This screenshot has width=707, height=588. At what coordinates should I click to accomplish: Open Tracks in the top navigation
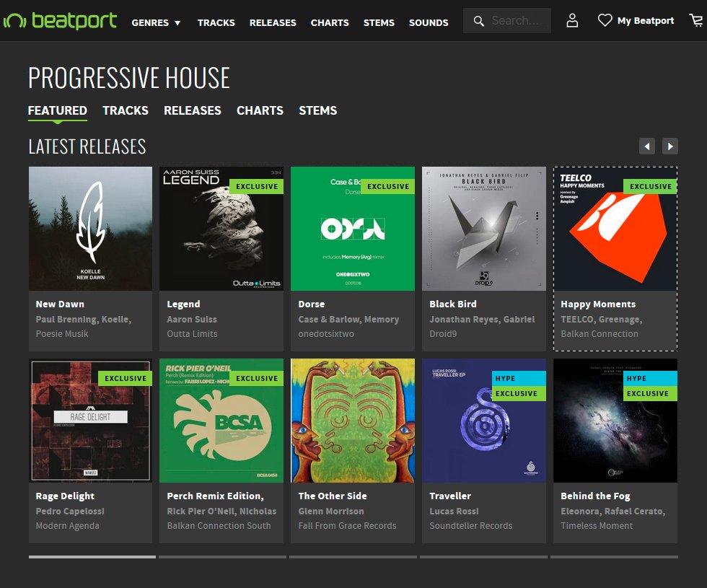tap(216, 22)
